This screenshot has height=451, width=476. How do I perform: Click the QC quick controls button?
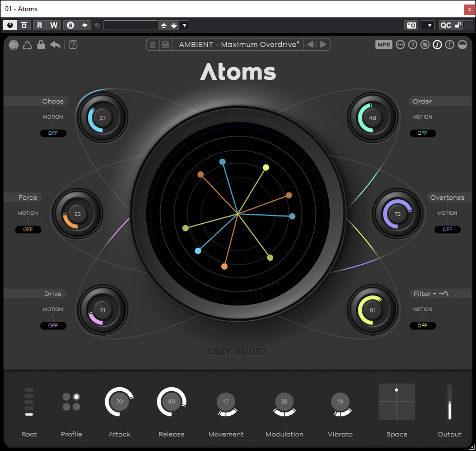pyautogui.click(x=445, y=25)
